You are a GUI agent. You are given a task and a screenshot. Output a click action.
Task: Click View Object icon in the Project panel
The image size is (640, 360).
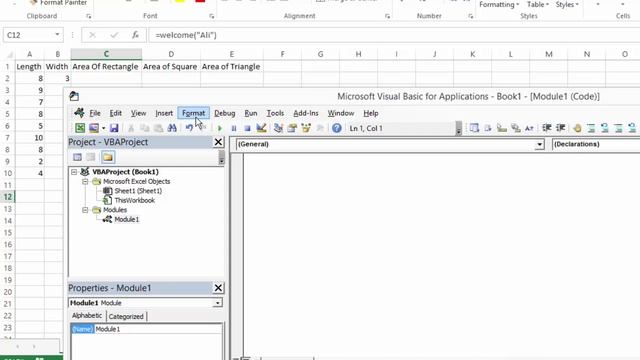(91, 157)
